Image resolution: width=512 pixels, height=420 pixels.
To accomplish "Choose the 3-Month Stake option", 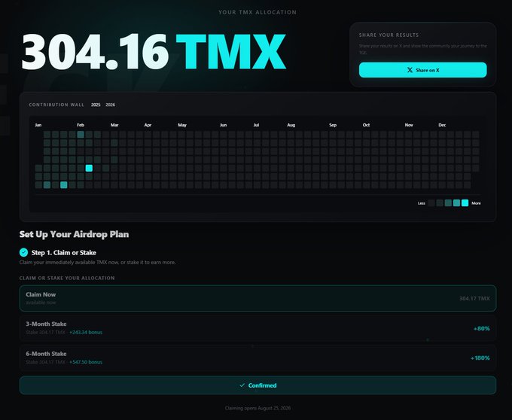I will coord(258,328).
